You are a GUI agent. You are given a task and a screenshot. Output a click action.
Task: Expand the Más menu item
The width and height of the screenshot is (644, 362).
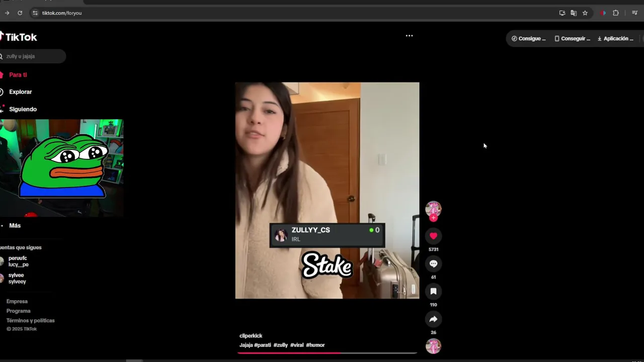(15, 226)
